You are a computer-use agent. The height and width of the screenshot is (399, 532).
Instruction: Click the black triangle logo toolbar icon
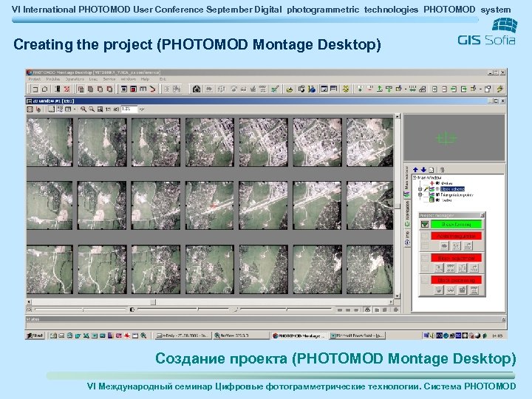click(196, 89)
